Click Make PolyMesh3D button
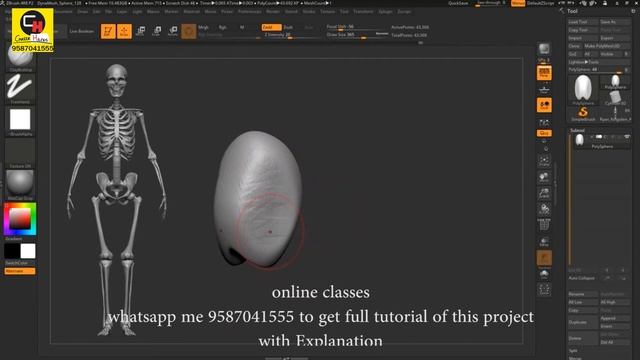 pos(607,46)
